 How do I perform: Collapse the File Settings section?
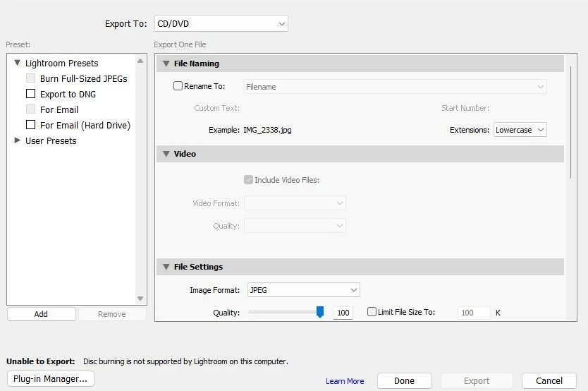tap(166, 267)
